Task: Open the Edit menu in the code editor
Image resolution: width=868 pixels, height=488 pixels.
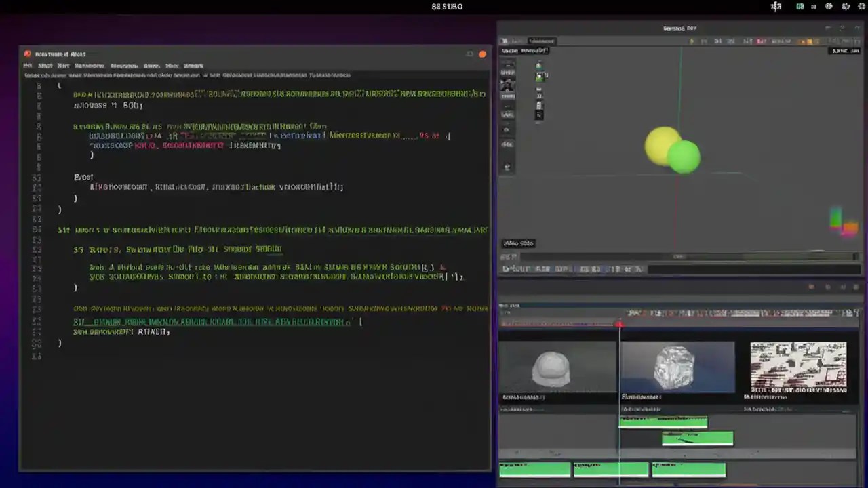Action: [45, 65]
